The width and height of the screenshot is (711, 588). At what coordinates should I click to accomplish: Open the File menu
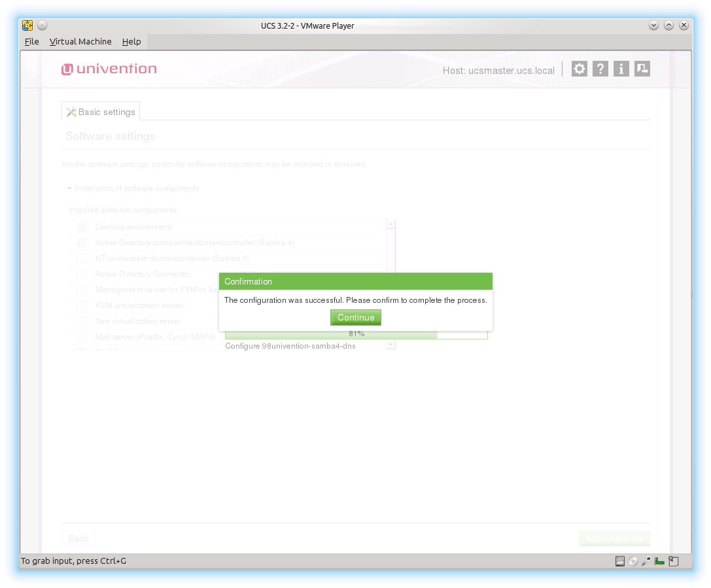tap(32, 42)
